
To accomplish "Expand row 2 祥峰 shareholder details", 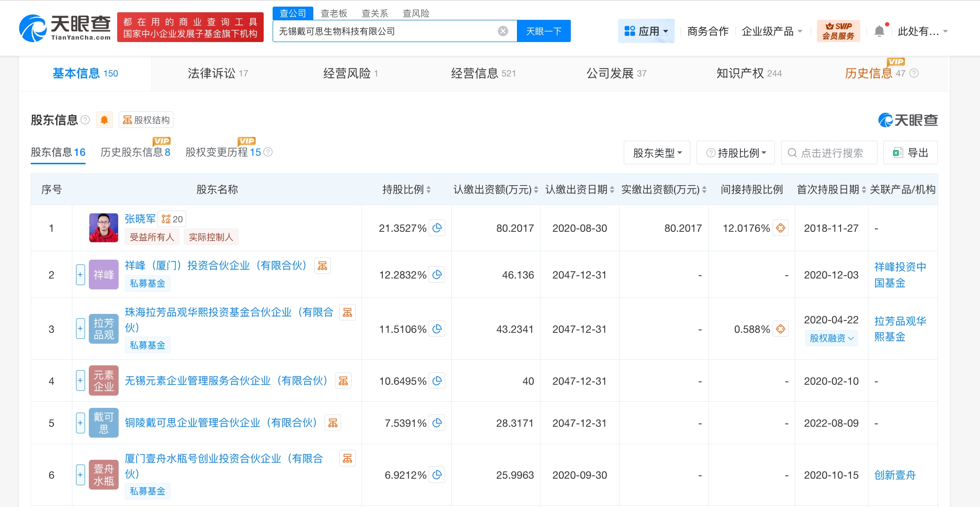I will click(x=80, y=275).
